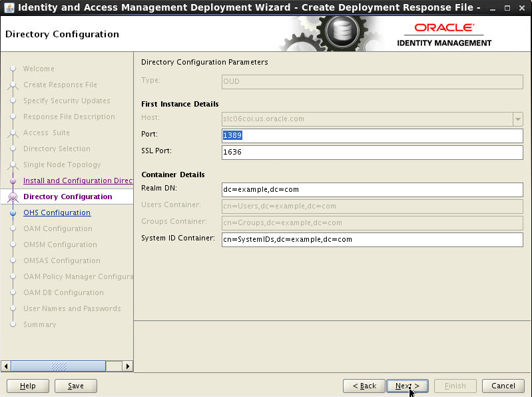Click the Java icon in title bar
The image size is (532, 397).
pos(9,7)
